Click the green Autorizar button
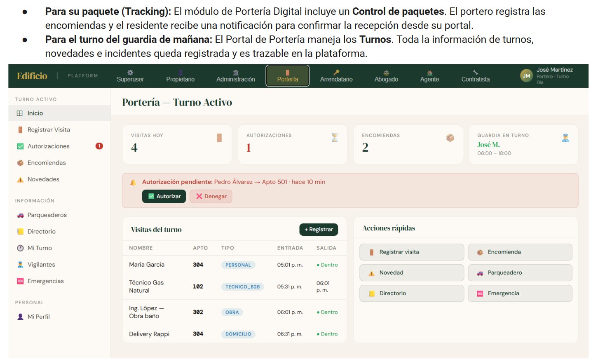Image resolution: width=598 pixels, height=364 pixels. tap(164, 197)
